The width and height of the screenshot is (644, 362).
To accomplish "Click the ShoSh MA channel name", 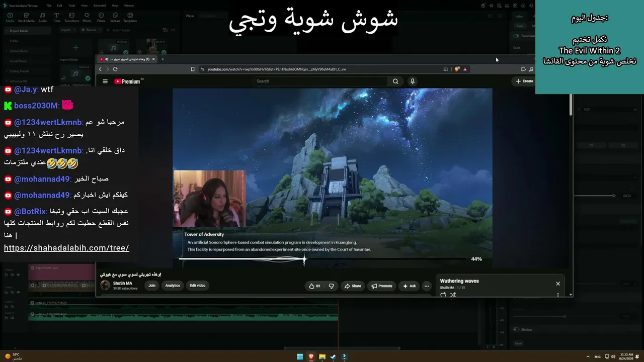I will pos(123,284).
